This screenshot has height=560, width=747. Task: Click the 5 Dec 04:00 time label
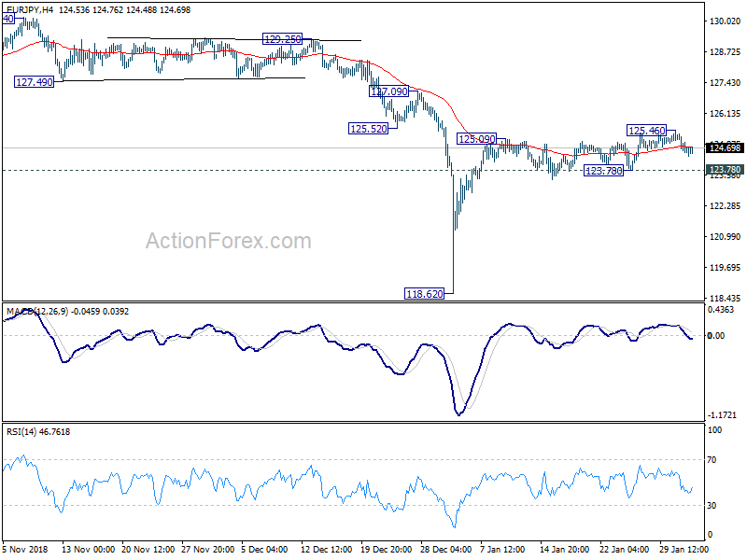pos(264,550)
